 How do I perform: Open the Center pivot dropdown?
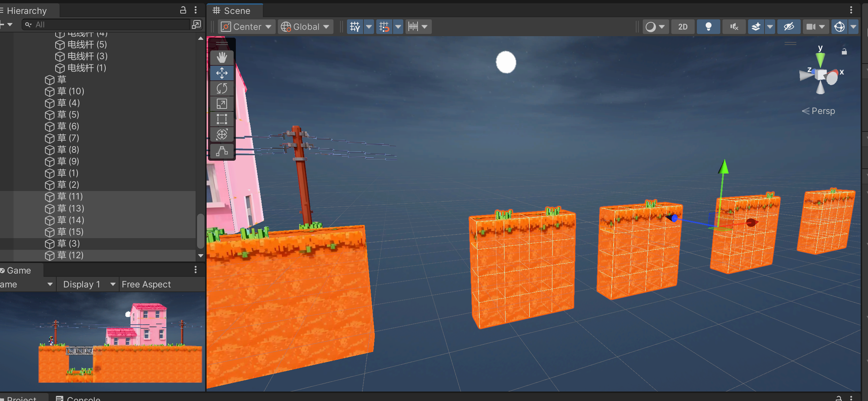(x=247, y=27)
